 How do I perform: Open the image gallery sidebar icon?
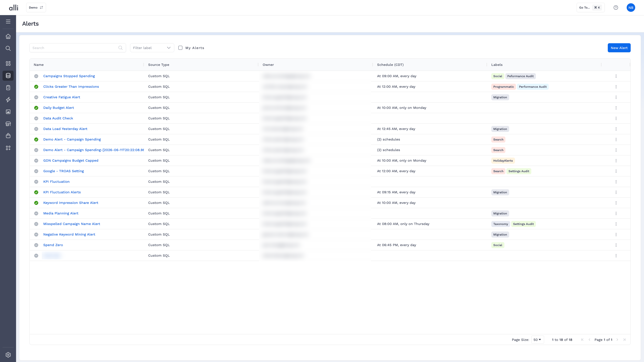[x=8, y=112]
